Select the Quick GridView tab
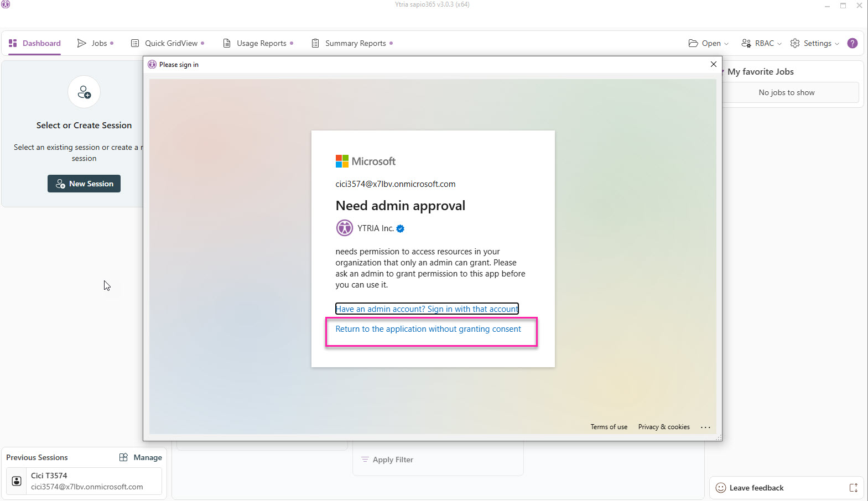Viewport: 868px width, 501px height. click(167, 43)
